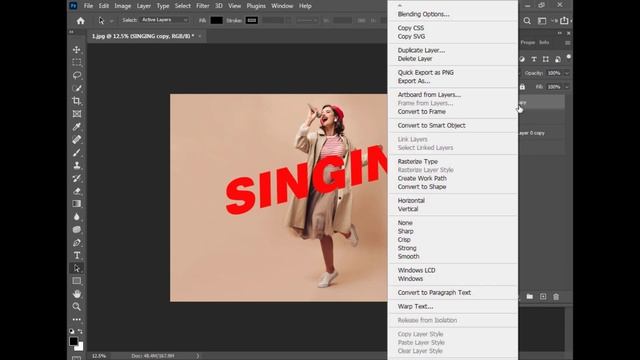Select the Move tool
The height and width of the screenshot is (360, 640).
[77, 50]
